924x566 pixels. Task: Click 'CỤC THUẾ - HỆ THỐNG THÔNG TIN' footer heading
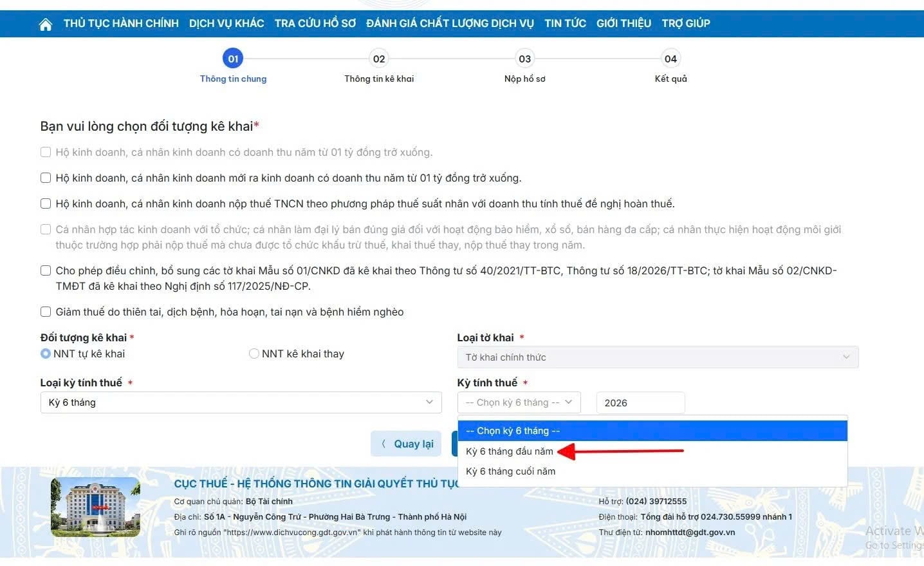coord(316,484)
